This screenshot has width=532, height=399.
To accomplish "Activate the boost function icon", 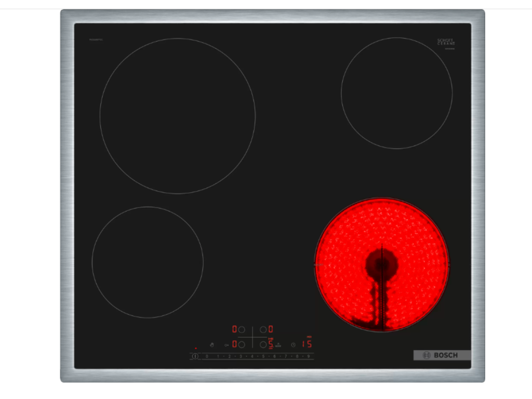I will point(277,344).
